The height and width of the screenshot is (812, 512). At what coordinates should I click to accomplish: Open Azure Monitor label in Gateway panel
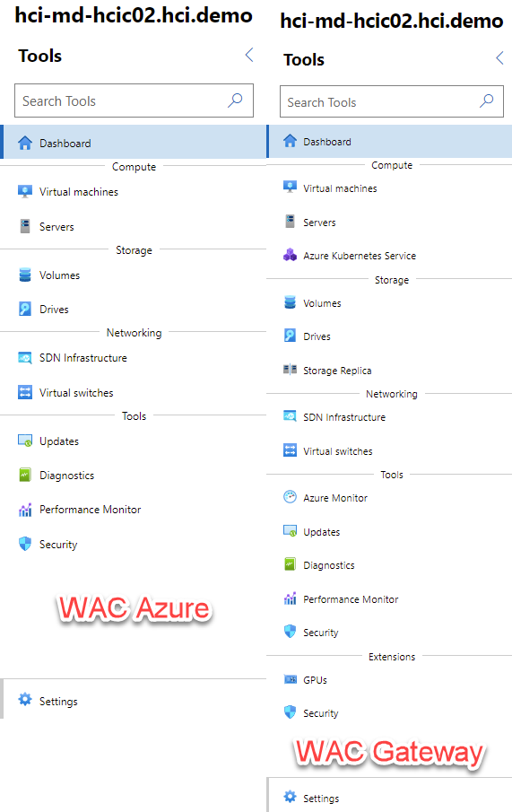[335, 498]
